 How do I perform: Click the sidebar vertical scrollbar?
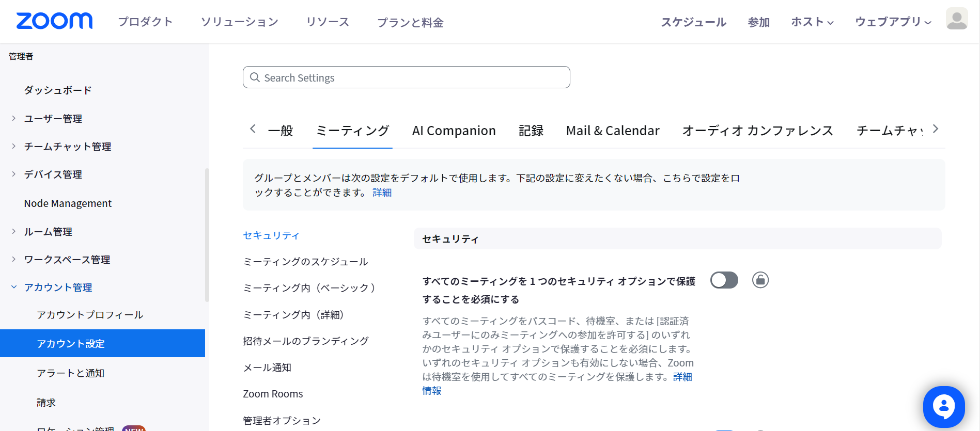pos(207,235)
